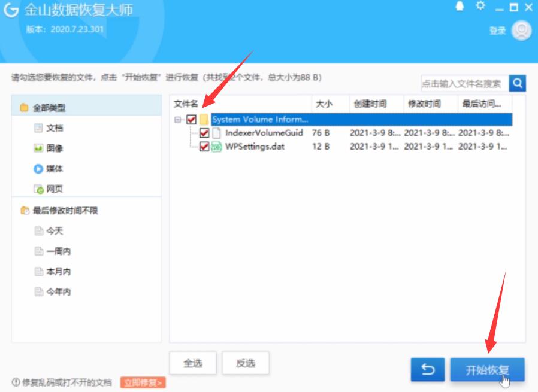538x392 pixels.
Task: Filter by 文档 documents
Action: 55,128
